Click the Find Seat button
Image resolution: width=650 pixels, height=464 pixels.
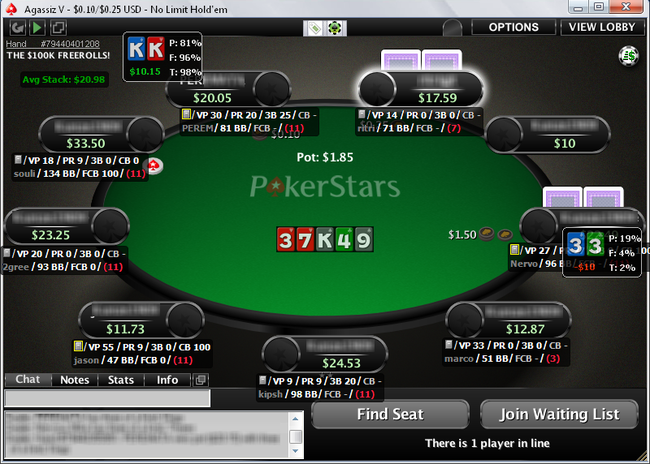[390, 414]
